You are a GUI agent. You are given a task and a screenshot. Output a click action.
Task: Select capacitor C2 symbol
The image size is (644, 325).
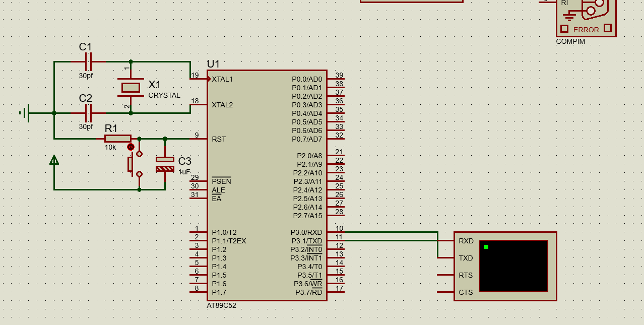(89, 113)
